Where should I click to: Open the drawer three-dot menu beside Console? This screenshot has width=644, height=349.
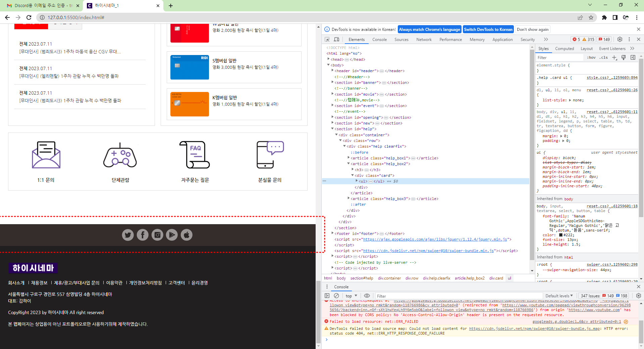[327, 287]
